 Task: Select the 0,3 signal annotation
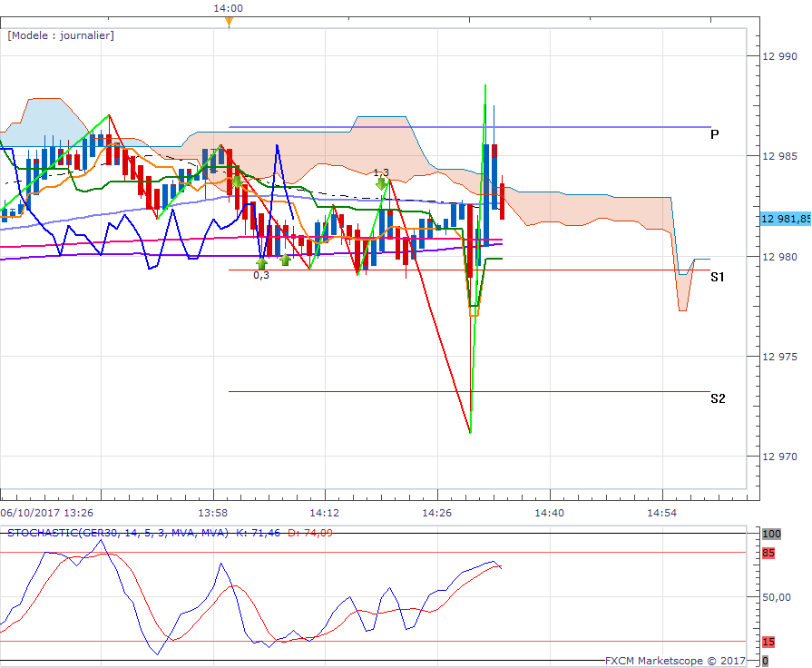pos(261,275)
